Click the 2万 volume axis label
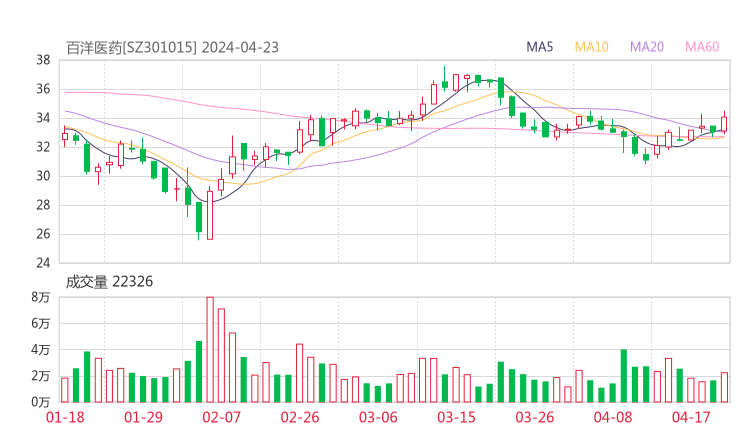The height and width of the screenshot is (440, 740). (x=41, y=376)
